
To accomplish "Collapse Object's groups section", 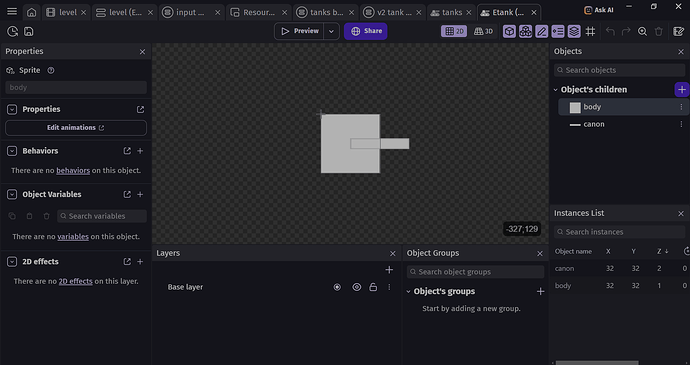I will (408, 291).
